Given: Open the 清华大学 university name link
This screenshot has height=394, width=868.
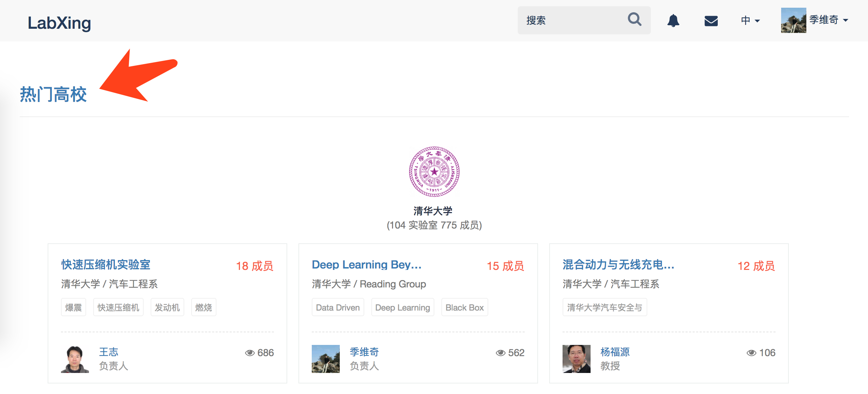Looking at the screenshot, I should [x=433, y=211].
